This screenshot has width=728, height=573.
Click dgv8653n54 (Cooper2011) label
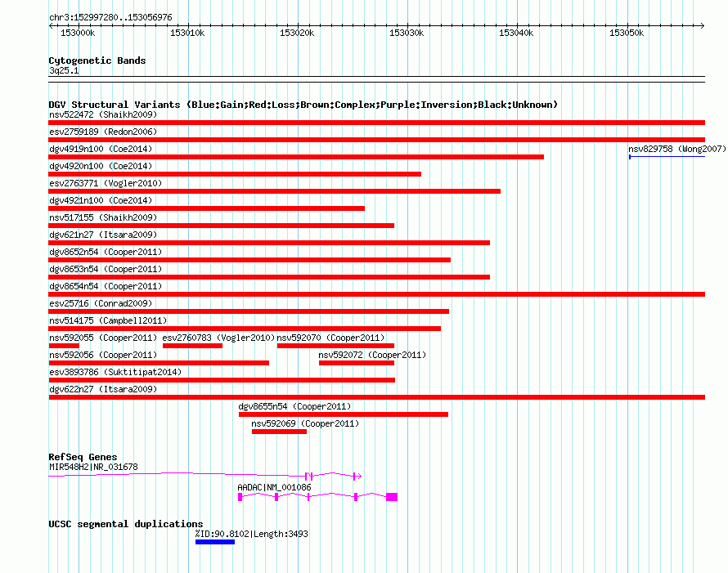(106, 269)
